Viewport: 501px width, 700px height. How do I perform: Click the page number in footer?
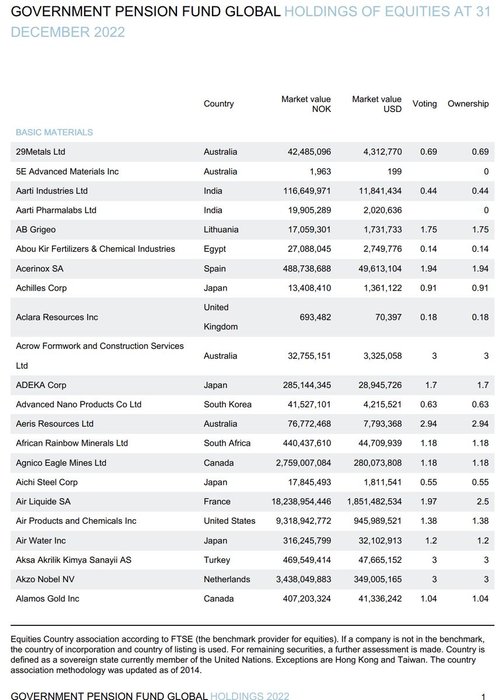point(483,696)
